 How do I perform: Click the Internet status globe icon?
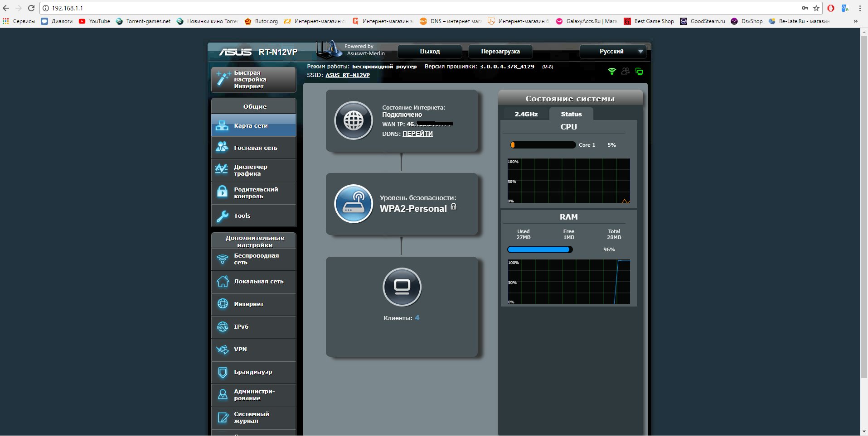click(354, 120)
